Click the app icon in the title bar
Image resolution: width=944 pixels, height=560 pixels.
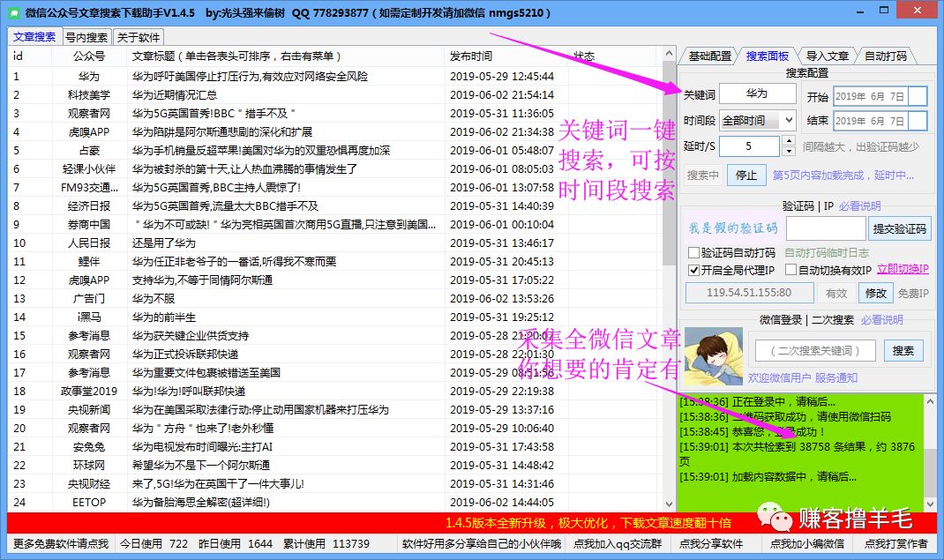pyautogui.click(x=14, y=12)
